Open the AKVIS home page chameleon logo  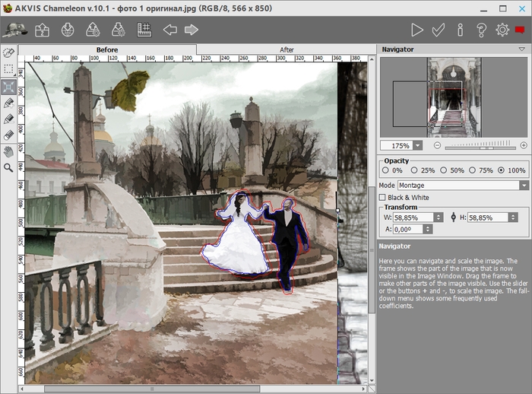pyautogui.click(x=15, y=30)
